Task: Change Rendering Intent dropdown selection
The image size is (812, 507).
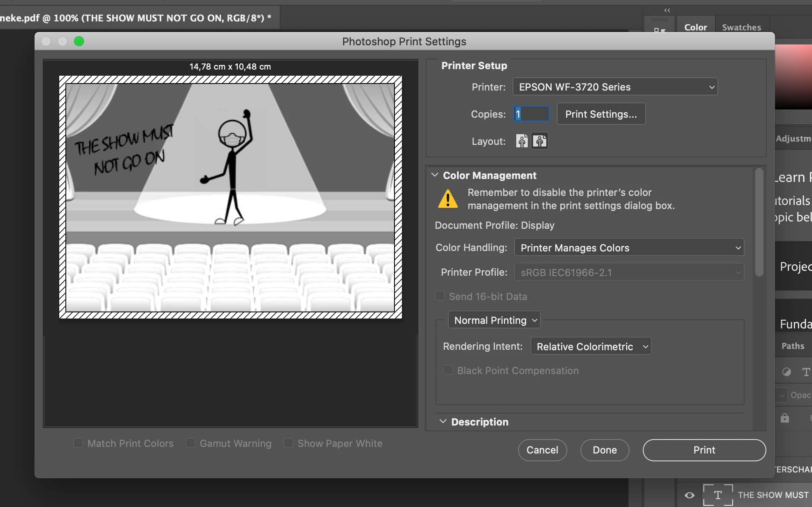Action: [x=591, y=347]
